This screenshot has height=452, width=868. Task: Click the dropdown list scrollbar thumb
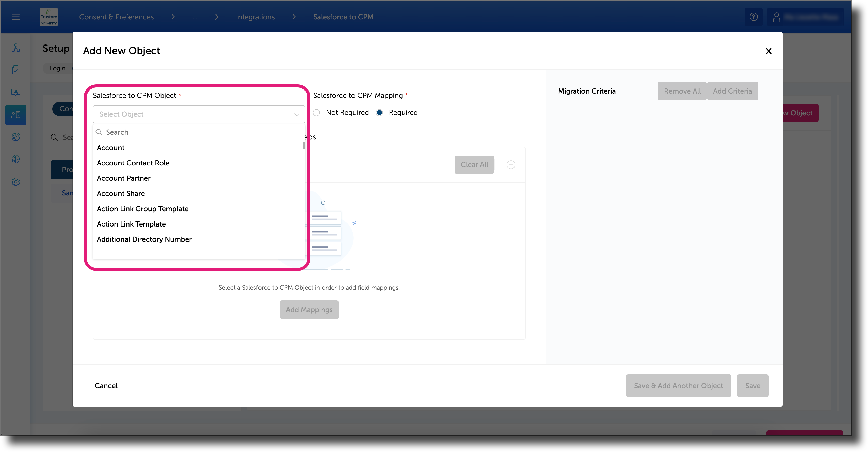click(304, 145)
